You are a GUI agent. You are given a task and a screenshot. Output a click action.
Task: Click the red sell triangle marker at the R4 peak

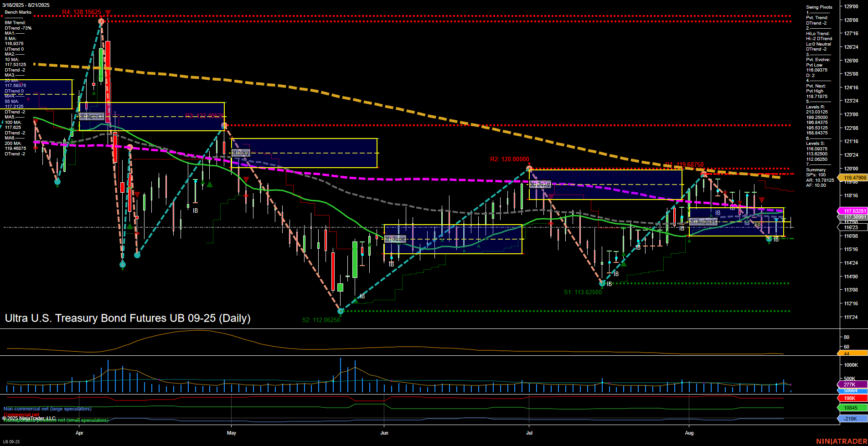tap(108, 11)
